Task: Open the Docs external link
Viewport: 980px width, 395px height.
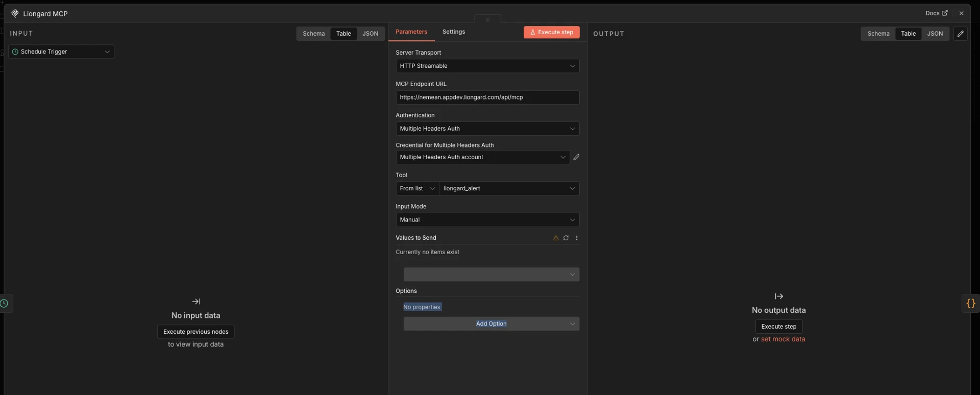Action: (936, 13)
